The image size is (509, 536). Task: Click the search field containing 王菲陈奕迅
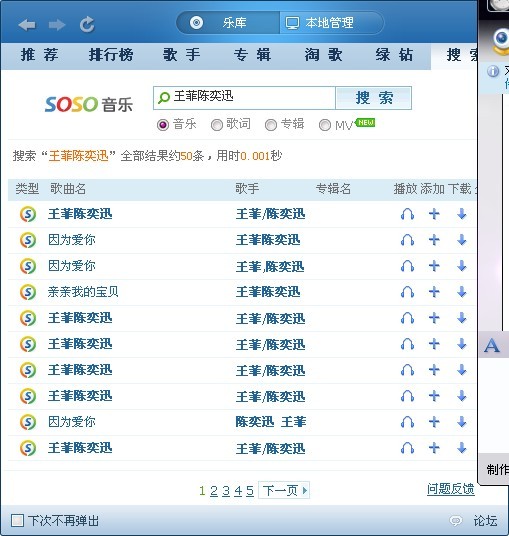coord(244,98)
